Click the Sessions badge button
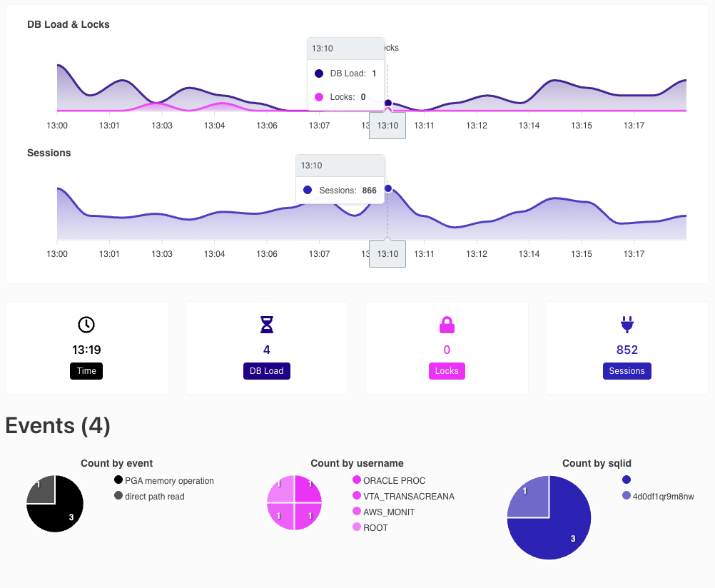This screenshot has height=588, width=715. pos(627,371)
